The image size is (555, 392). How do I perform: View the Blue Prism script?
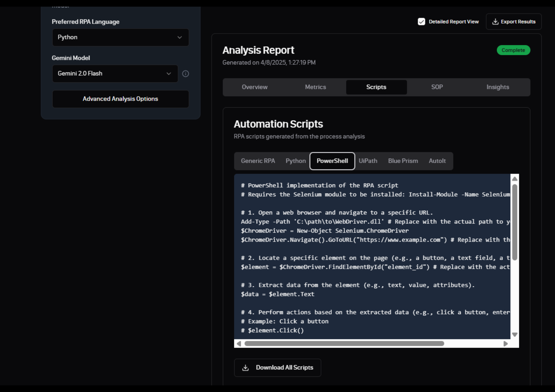403,161
